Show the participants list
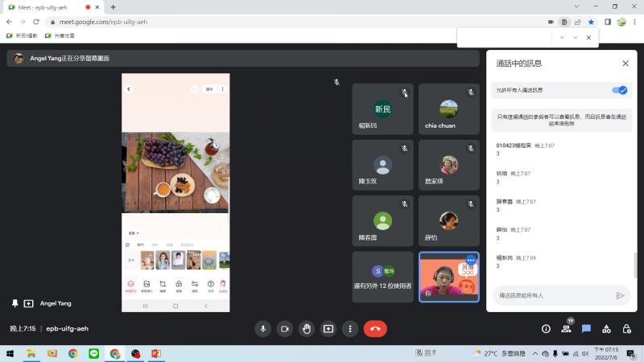 (566, 328)
